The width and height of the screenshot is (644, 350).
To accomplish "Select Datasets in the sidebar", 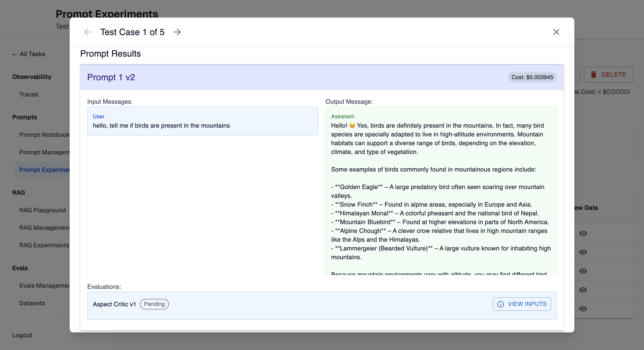I will pos(32,303).
